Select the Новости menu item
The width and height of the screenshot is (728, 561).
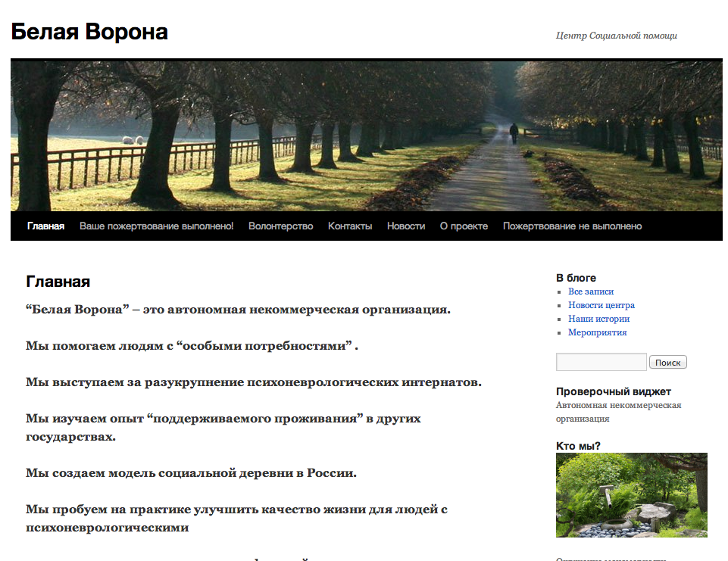406,226
